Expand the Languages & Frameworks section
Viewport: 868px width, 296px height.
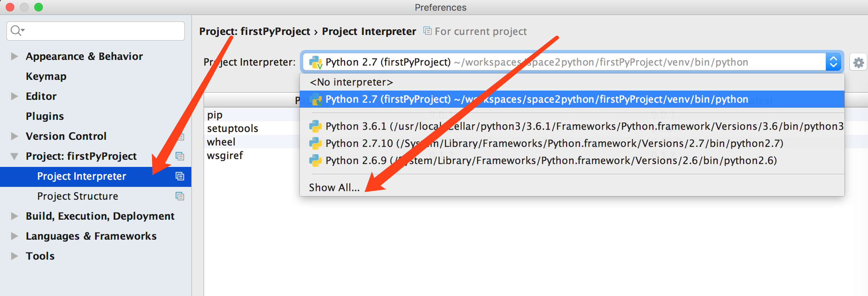point(14,236)
